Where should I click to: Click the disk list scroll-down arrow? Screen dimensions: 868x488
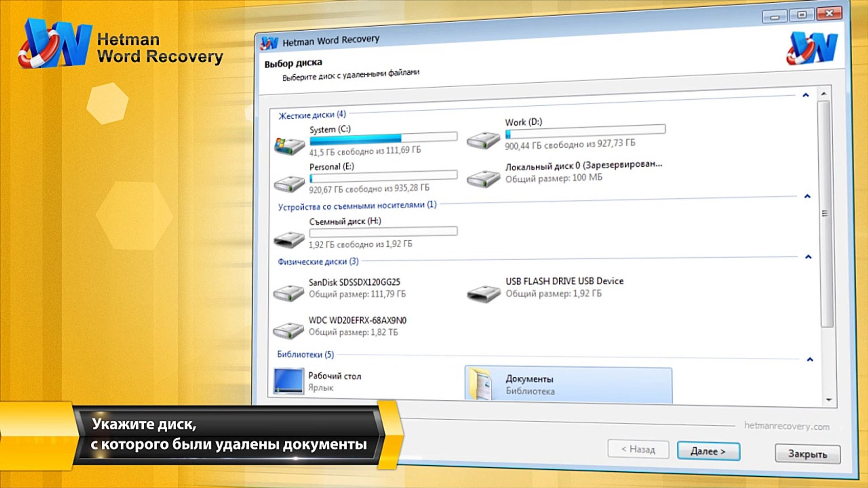(x=829, y=400)
